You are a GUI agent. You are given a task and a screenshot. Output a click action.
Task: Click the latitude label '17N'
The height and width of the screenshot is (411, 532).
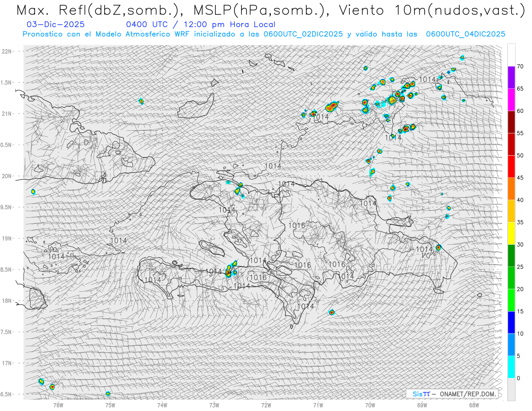pos(7,363)
